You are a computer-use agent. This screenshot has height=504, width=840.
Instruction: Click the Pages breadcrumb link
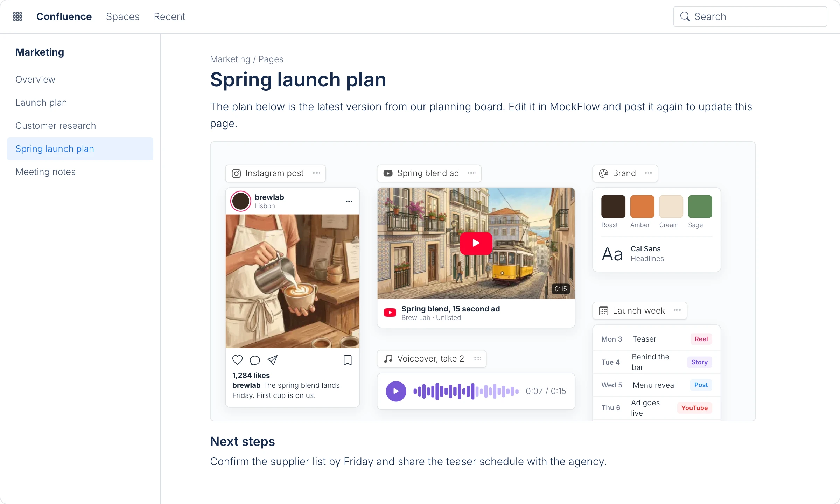pos(271,59)
